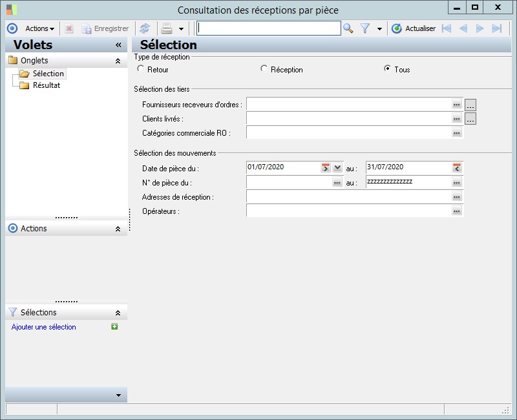Open calendar picker for start date 01/07/2020
This screenshot has width=517, height=420.
point(325,168)
